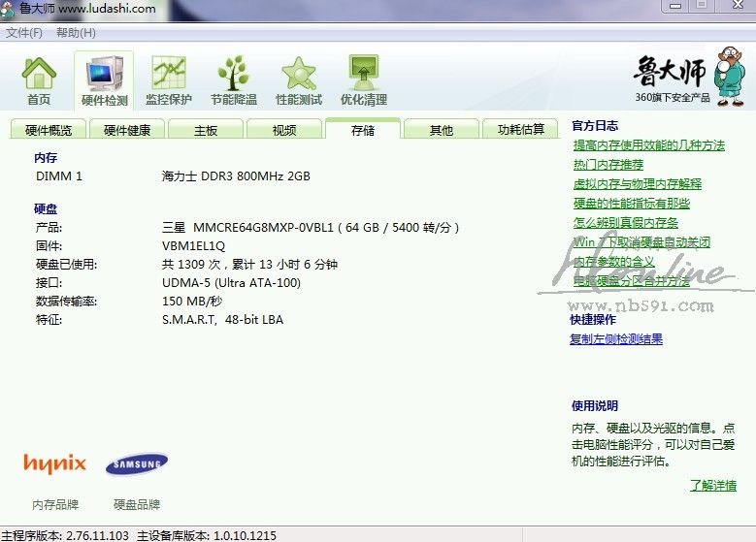Select the 主板 motherboard tab
Viewport: 756px width, 542px height.
pyautogui.click(x=206, y=130)
